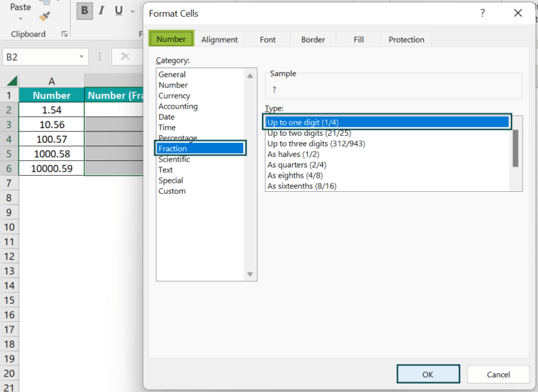The width and height of the screenshot is (538, 392).
Task: Select row 2 header
Action: [x=9, y=110]
